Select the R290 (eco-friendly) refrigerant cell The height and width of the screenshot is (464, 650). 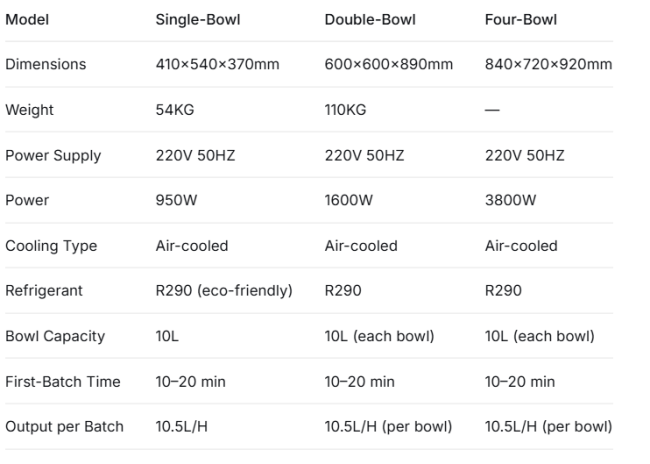(x=224, y=291)
